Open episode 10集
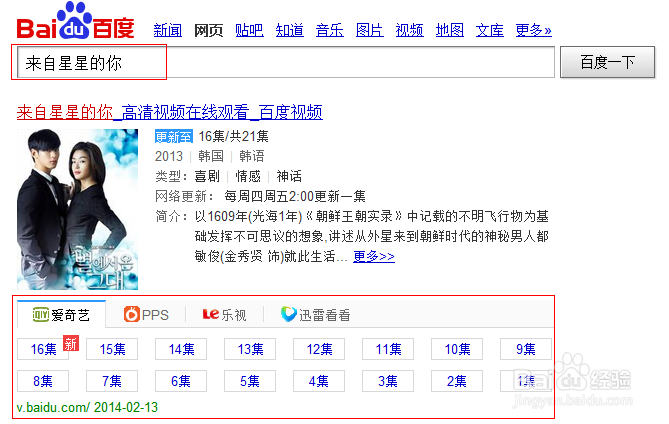 (457, 349)
